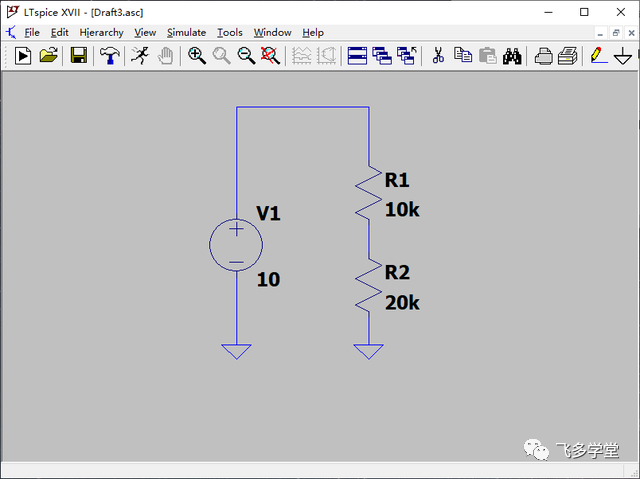
Task: Click the R1 label
Action: (397, 180)
